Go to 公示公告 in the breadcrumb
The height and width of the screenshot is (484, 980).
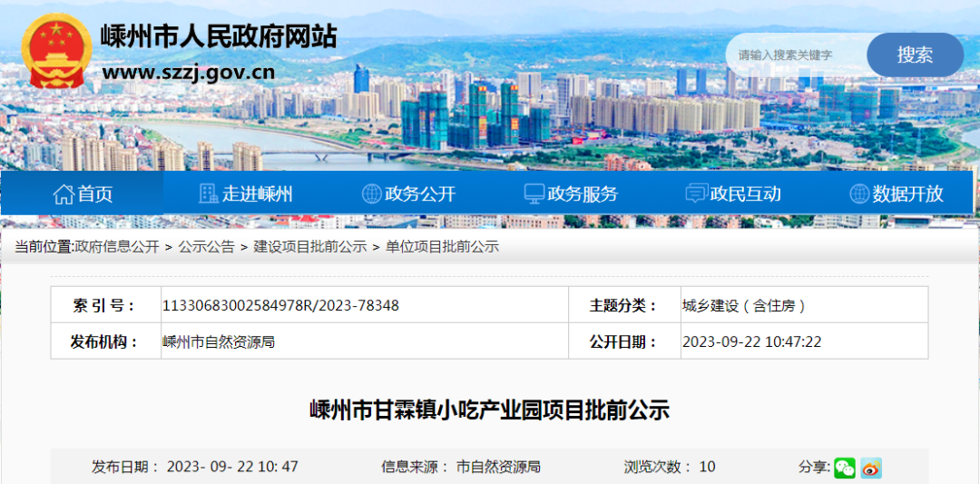[x=206, y=247]
